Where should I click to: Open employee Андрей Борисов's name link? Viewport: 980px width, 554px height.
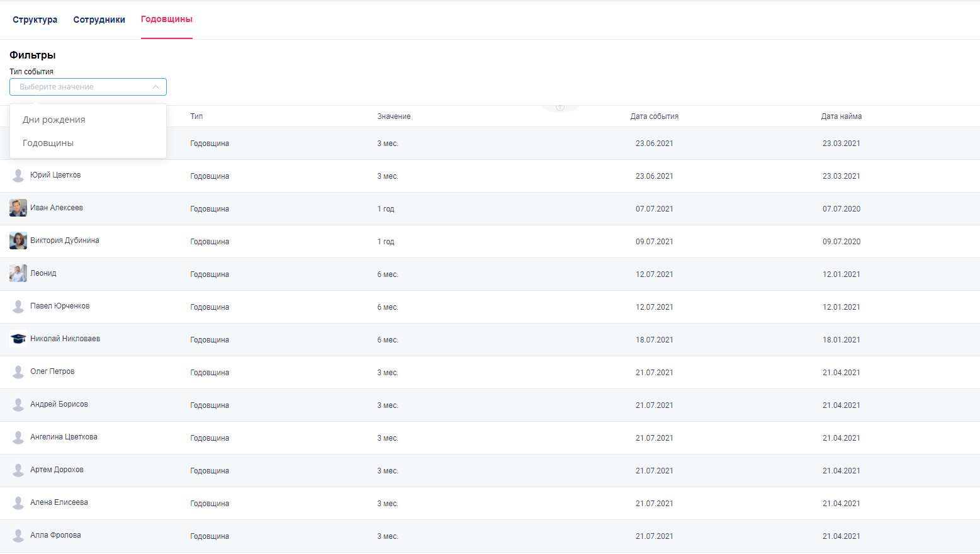coord(59,404)
